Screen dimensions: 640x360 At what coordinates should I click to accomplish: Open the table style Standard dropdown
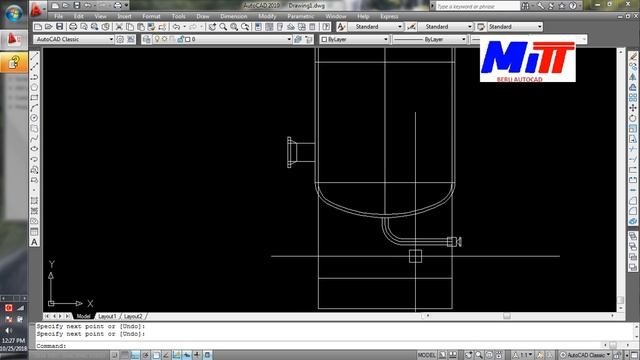516,27
